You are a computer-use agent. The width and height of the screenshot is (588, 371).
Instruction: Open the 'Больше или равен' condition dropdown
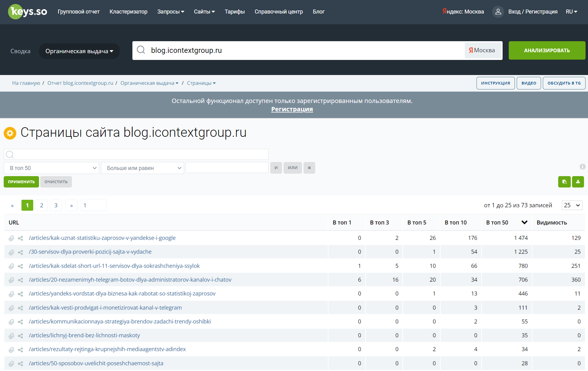(x=143, y=168)
